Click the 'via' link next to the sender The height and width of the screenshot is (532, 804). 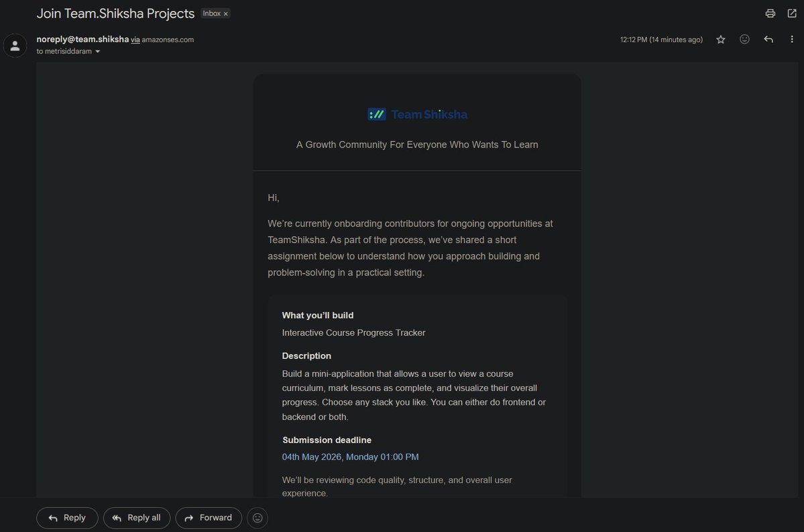[135, 40]
